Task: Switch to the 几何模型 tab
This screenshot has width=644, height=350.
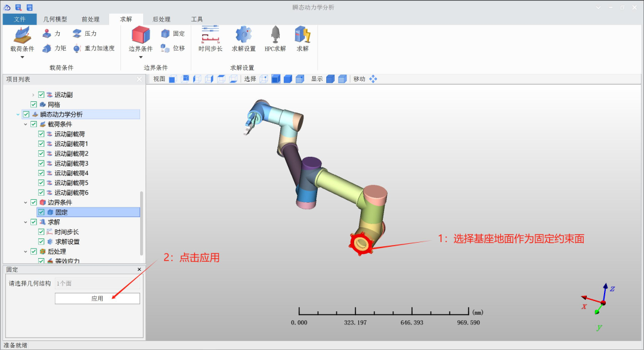Action: [x=55, y=19]
